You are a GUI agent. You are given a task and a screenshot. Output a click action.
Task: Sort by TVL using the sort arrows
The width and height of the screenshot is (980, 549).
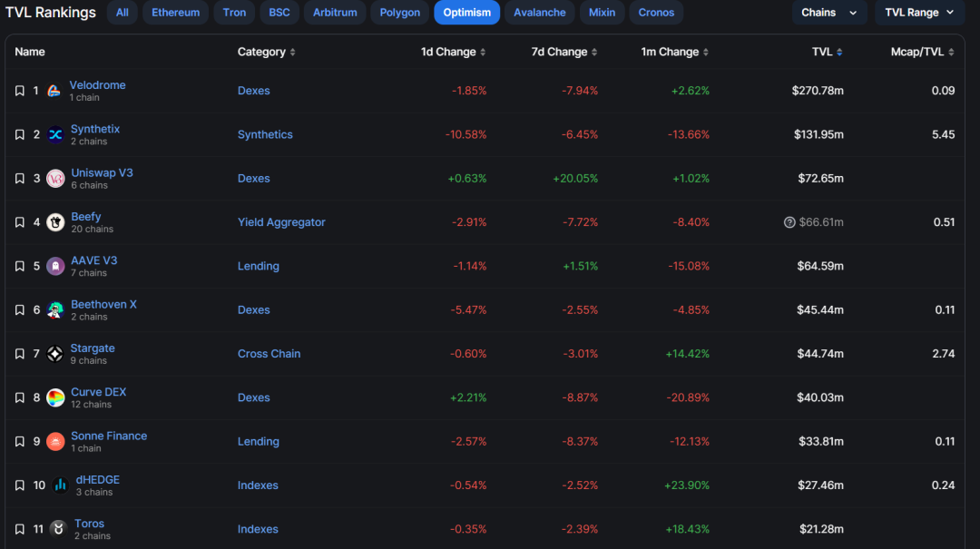839,52
